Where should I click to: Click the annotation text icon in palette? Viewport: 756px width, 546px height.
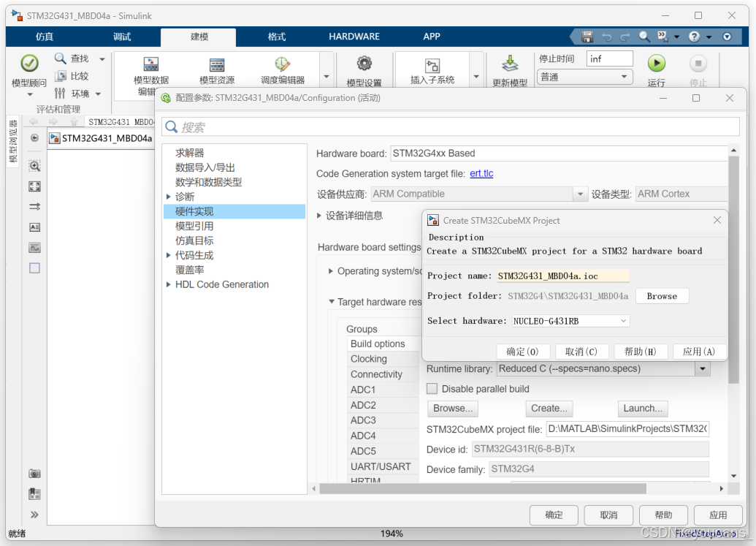(x=35, y=227)
